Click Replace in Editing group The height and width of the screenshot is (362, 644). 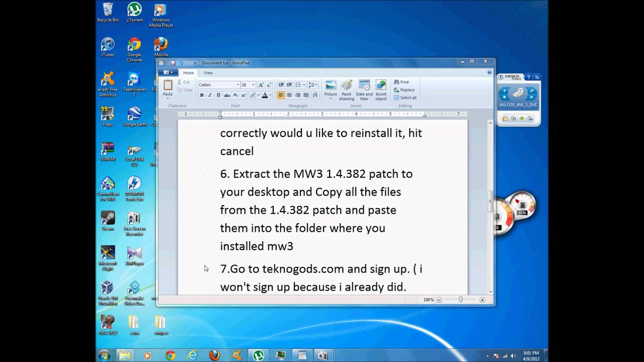click(404, 90)
